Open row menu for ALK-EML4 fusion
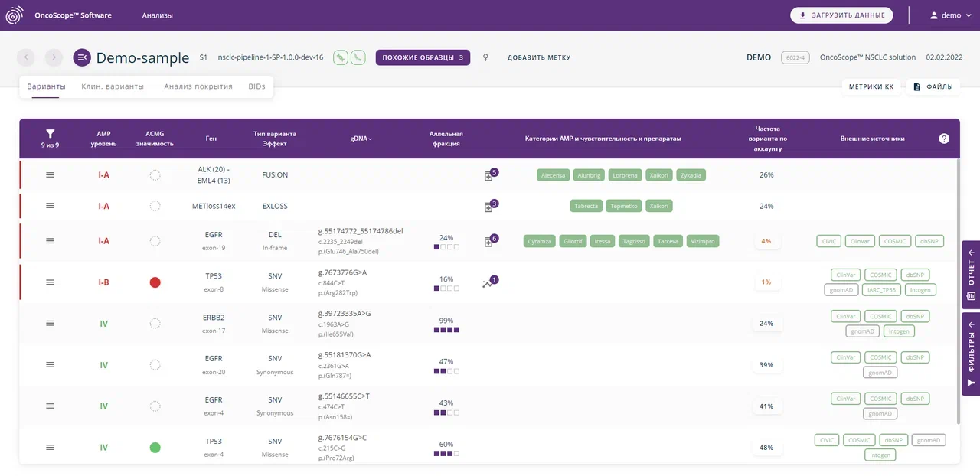Image resolution: width=980 pixels, height=476 pixels. coord(50,174)
